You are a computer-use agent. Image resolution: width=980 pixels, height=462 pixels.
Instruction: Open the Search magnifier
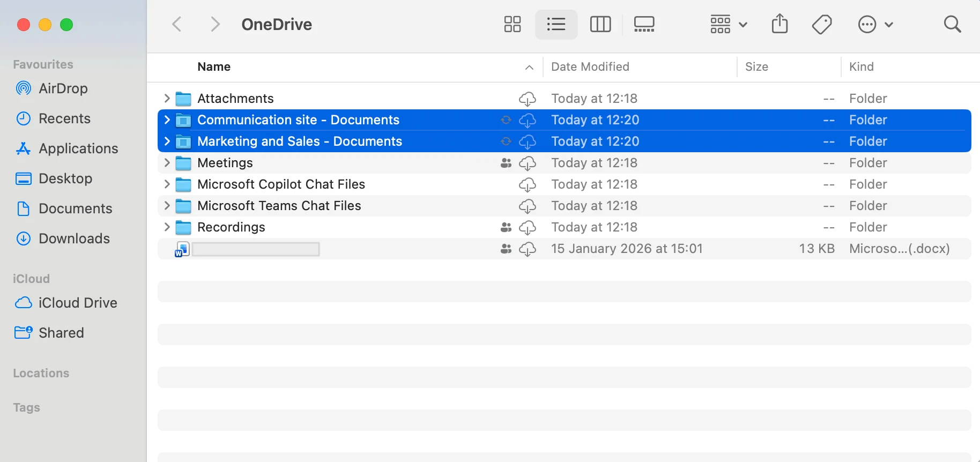[x=952, y=24]
